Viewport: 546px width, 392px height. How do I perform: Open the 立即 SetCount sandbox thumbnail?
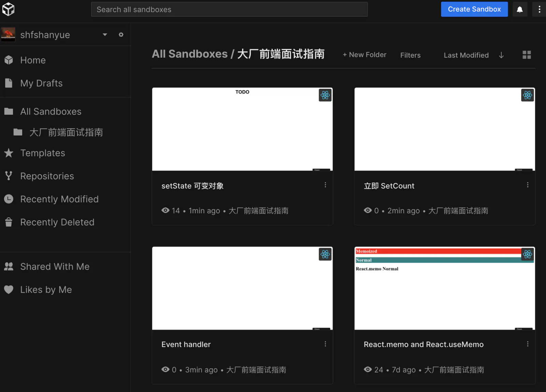(445, 129)
